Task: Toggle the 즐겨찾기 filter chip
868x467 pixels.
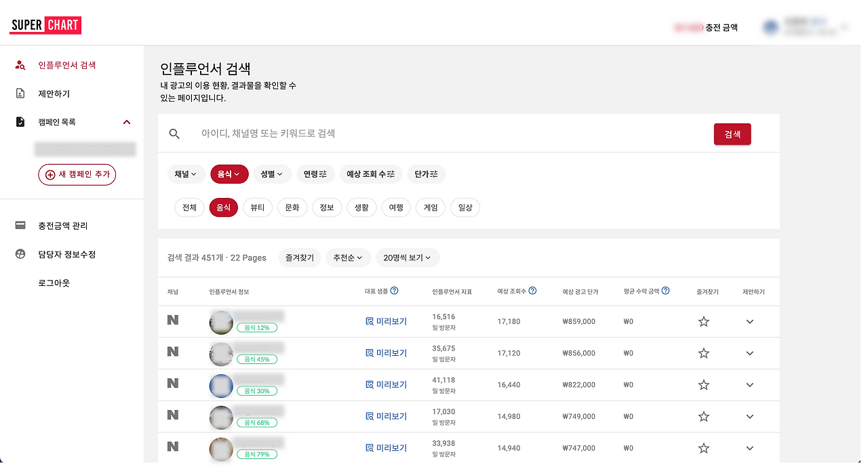Action: (x=300, y=258)
